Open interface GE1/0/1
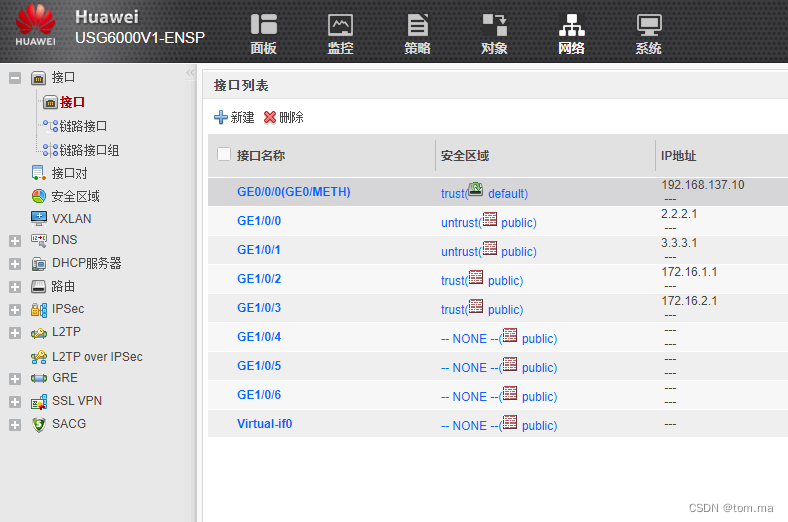The width and height of the screenshot is (788, 522). (x=259, y=250)
